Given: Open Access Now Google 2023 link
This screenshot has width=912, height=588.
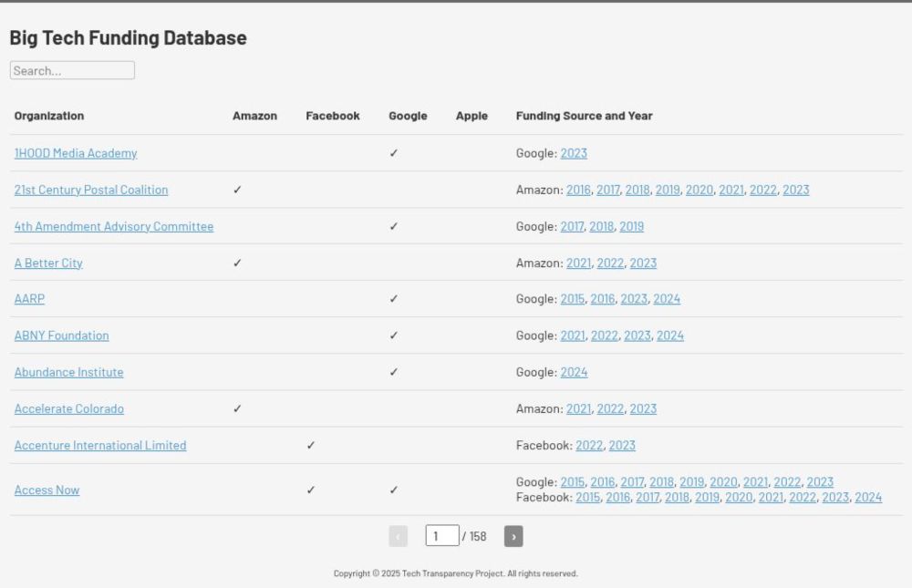Looking at the screenshot, I should (820, 482).
